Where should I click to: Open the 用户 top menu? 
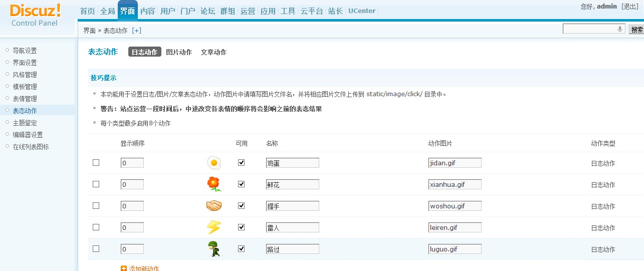click(x=168, y=11)
